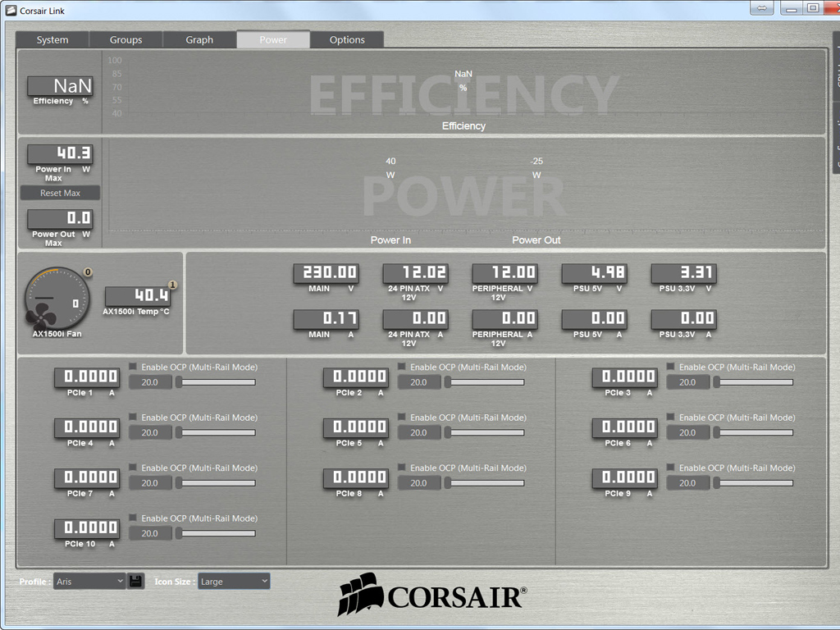Enable OCP checkbox for PCIe 1
840x630 pixels.
pyautogui.click(x=133, y=367)
